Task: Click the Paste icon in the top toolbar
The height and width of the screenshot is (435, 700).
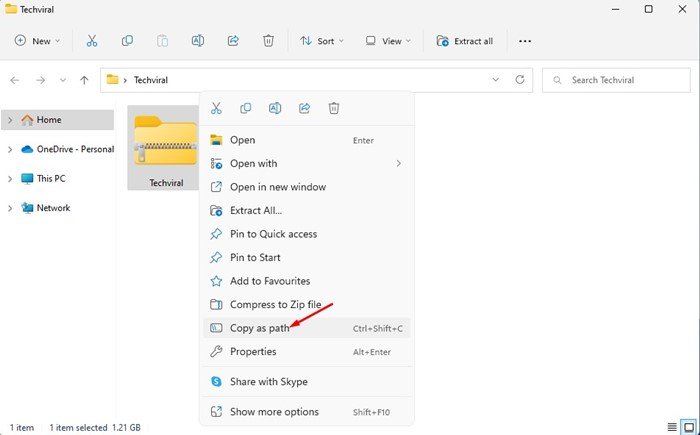Action: (x=162, y=41)
